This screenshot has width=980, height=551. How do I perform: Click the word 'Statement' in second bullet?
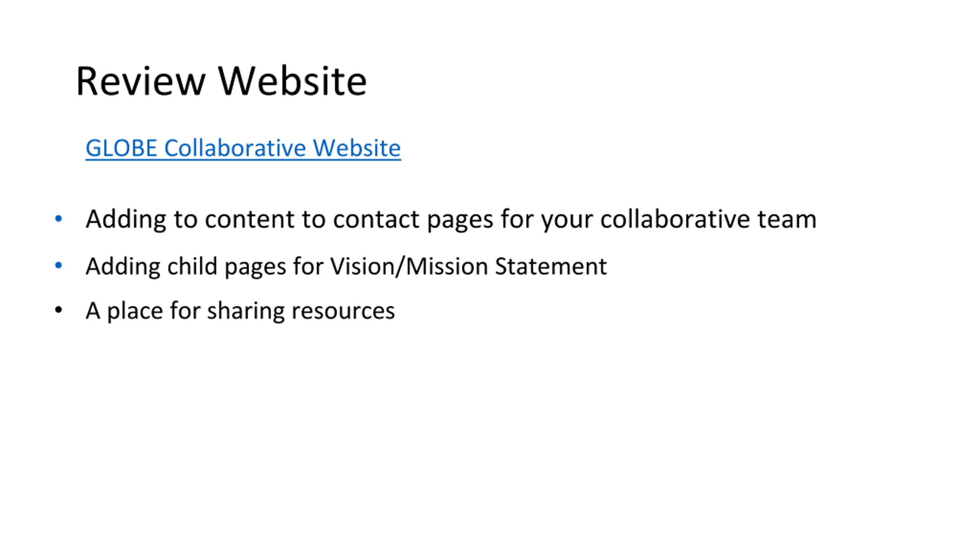(x=551, y=266)
